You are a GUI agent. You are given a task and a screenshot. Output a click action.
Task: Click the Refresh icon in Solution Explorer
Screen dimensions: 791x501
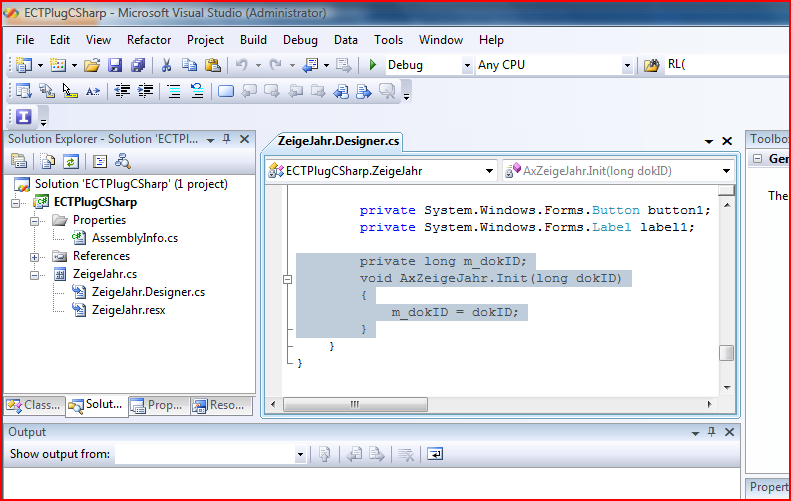[x=70, y=161]
